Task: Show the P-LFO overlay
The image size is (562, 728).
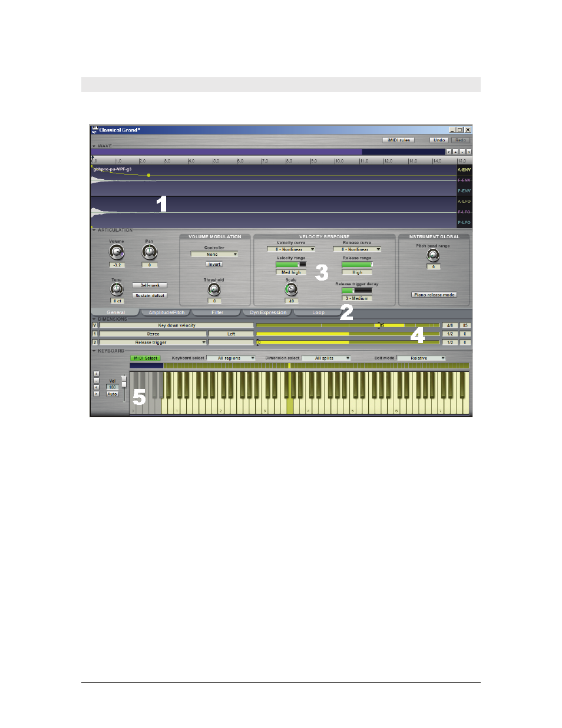Action: (x=464, y=223)
